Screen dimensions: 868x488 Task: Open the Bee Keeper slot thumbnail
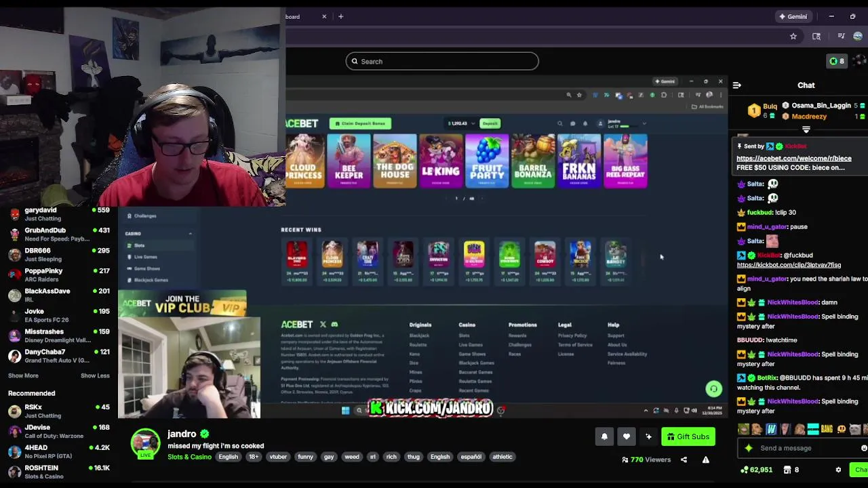349,161
